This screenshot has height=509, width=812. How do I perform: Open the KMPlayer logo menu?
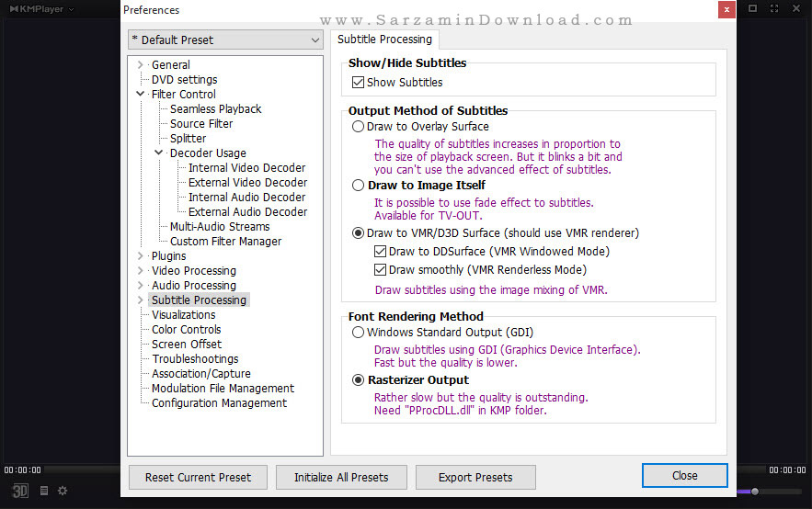click(41, 9)
